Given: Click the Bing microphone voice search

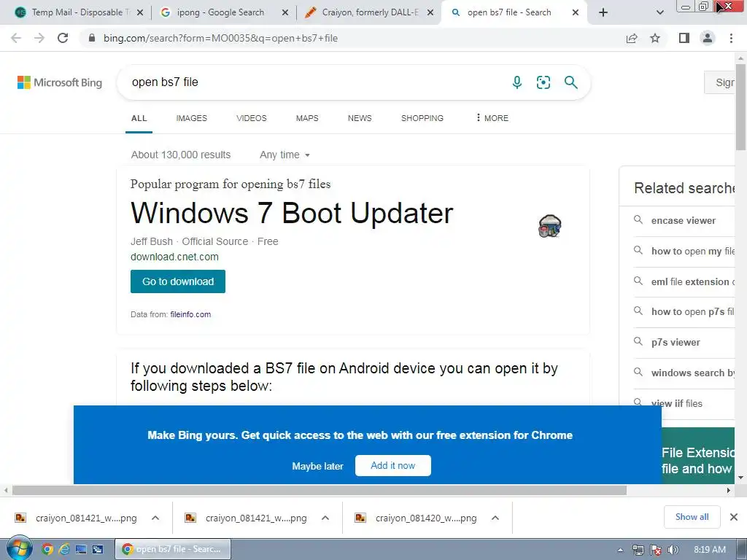Looking at the screenshot, I should coord(517,82).
